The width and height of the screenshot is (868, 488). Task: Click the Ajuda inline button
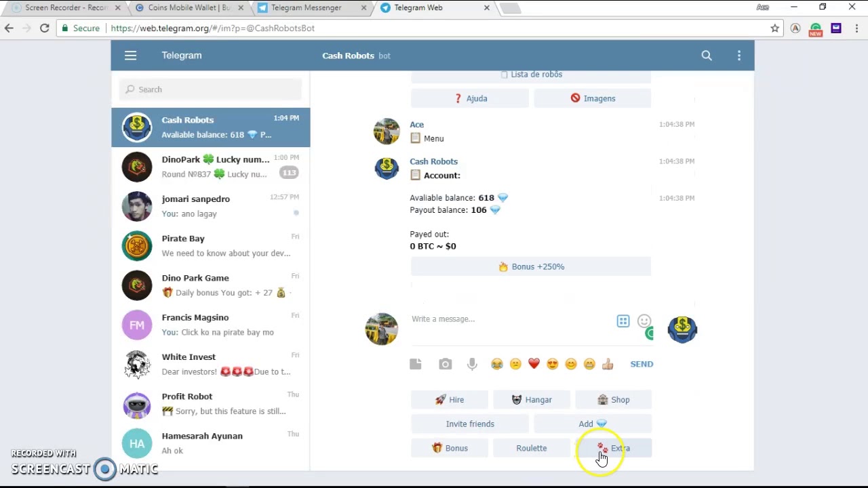tap(470, 98)
